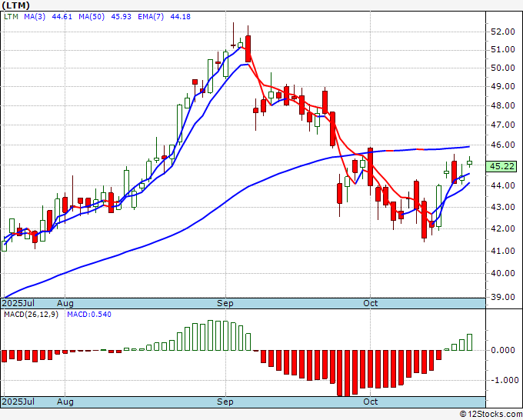
Task: Click 2025Jul on price chart date axis
Action: pos(18,303)
